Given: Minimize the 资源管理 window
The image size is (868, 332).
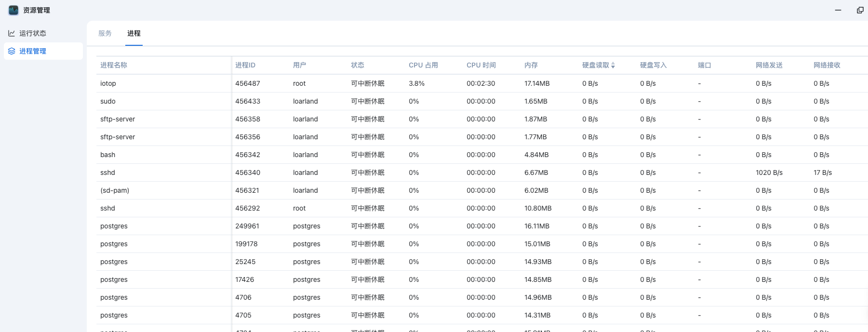Looking at the screenshot, I should (x=838, y=10).
